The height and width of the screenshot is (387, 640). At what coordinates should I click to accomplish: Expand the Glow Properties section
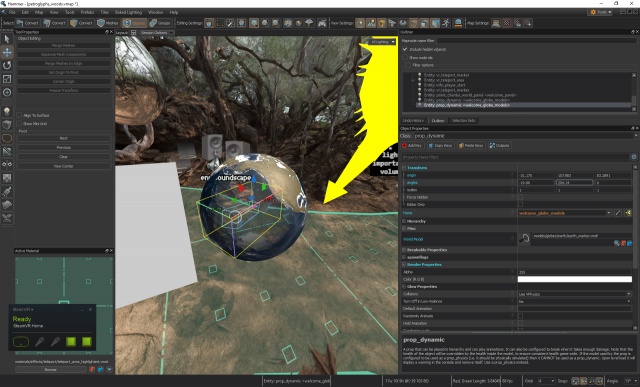[404, 287]
